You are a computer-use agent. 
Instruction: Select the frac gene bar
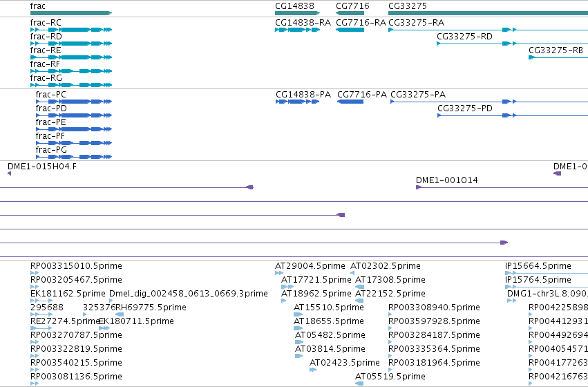[71, 13]
